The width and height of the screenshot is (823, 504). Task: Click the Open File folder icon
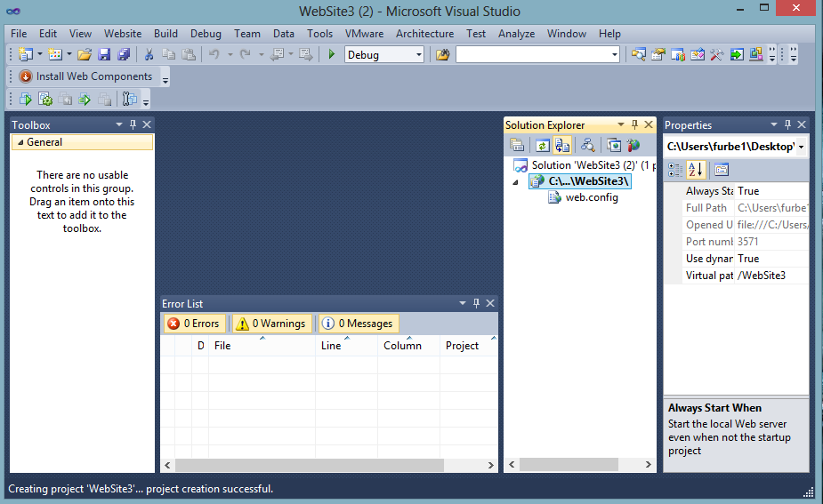pyautogui.click(x=84, y=54)
